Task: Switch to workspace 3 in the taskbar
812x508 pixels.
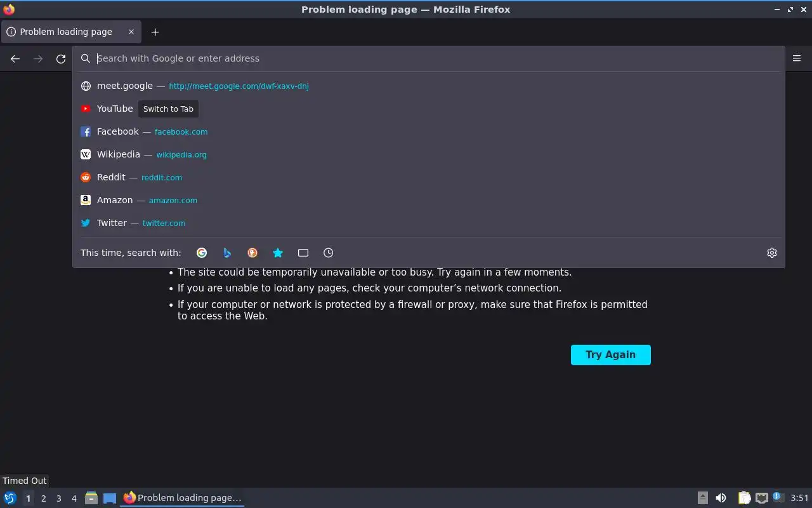Action: coord(59,498)
